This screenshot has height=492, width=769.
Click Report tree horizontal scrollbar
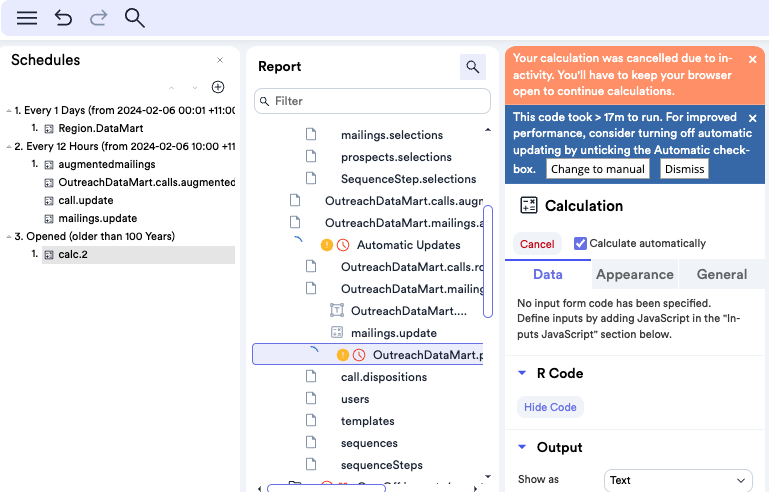click(326, 489)
